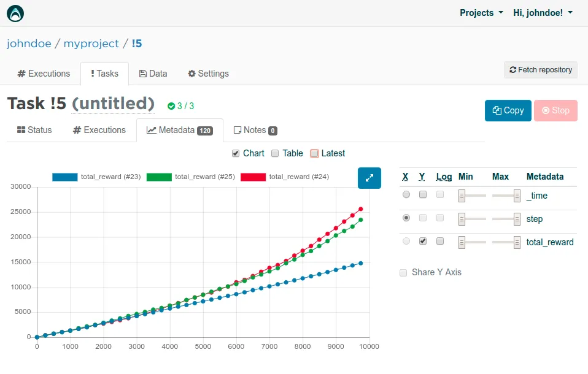Enable Log scale for total_reward
588x374 pixels.
[440, 241]
